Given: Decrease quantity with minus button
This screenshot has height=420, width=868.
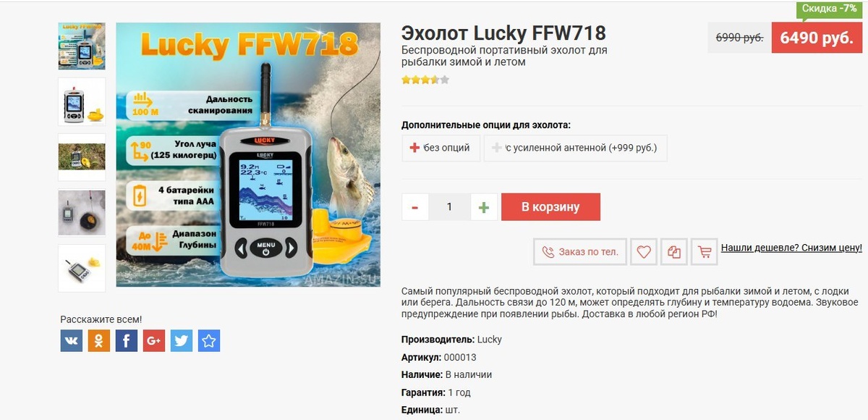Looking at the screenshot, I should (x=415, y=207).
